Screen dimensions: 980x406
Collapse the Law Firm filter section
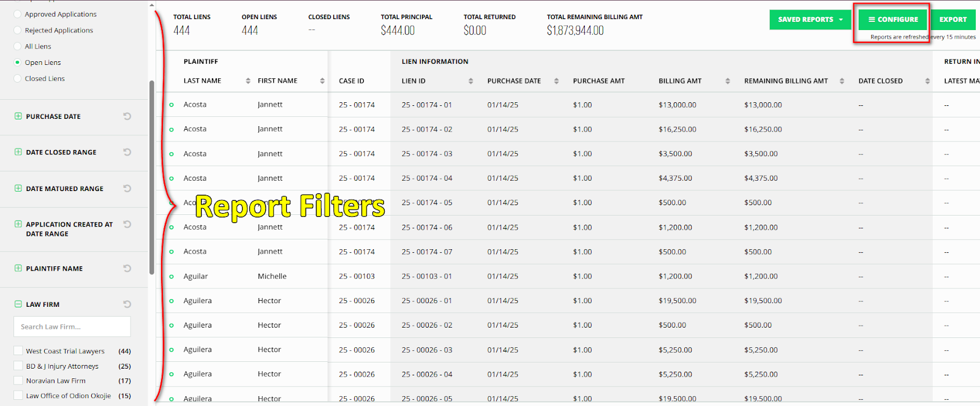[18, 304]
